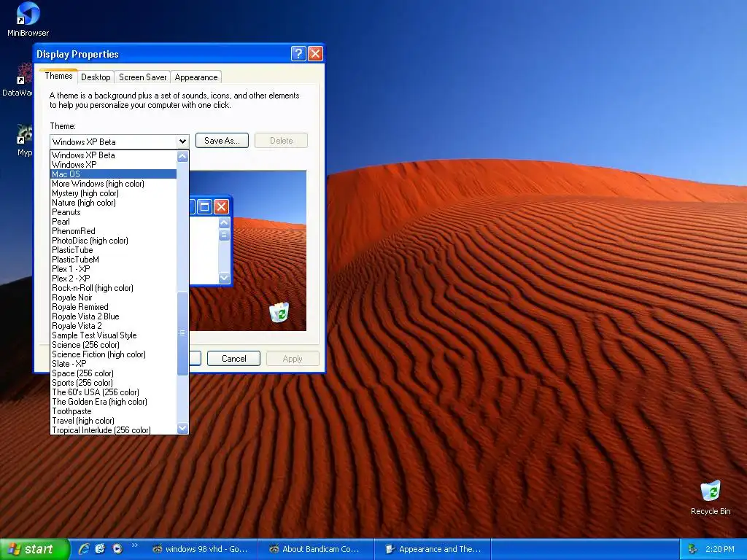Select the Toothpaste theme
Screen dimensions: 747x560
point(113,411)
